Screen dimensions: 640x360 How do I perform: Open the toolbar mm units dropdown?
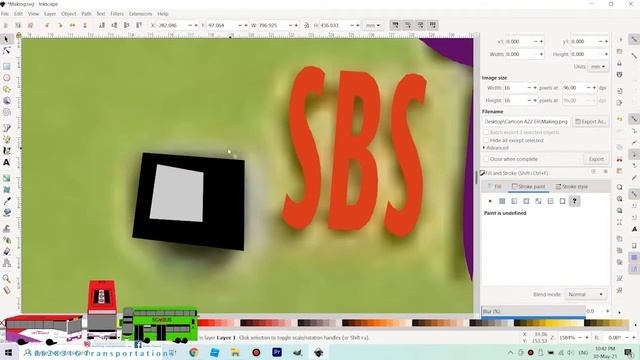point(373,25)
